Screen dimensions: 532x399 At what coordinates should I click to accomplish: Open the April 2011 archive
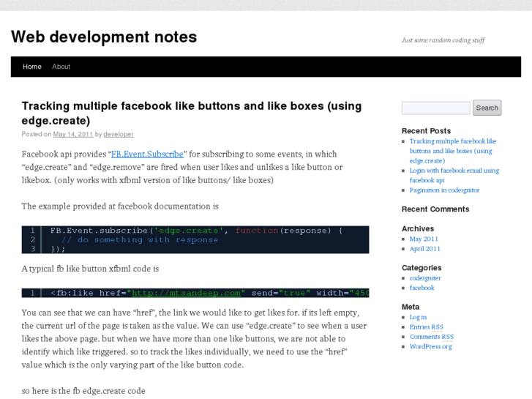424,249
